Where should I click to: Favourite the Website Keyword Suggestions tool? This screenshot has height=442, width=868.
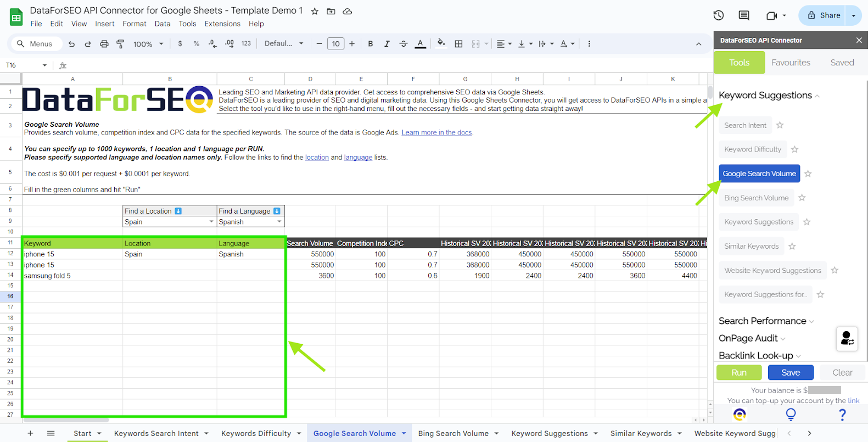pos(835,270)
